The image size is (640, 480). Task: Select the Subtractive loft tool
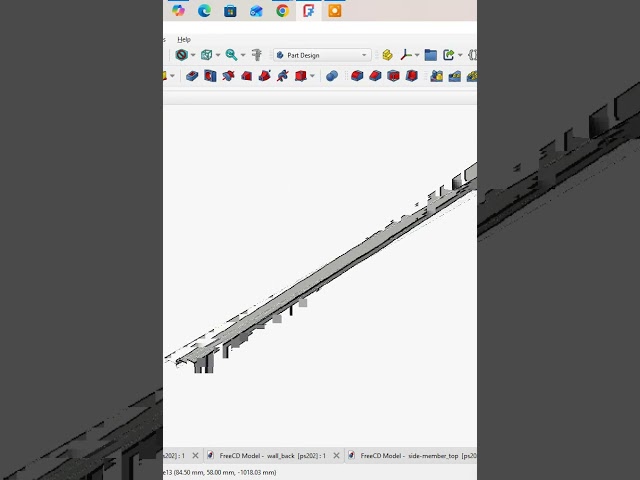247,76
